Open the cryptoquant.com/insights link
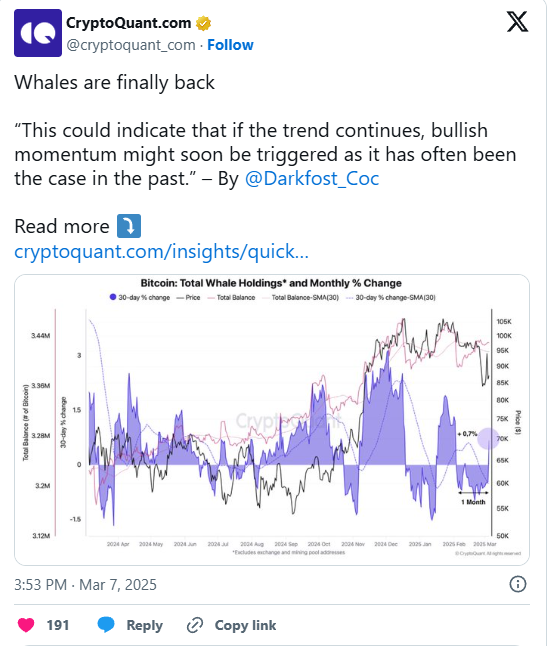This screenshot has width=551, height=646. (x=162, y=251)
